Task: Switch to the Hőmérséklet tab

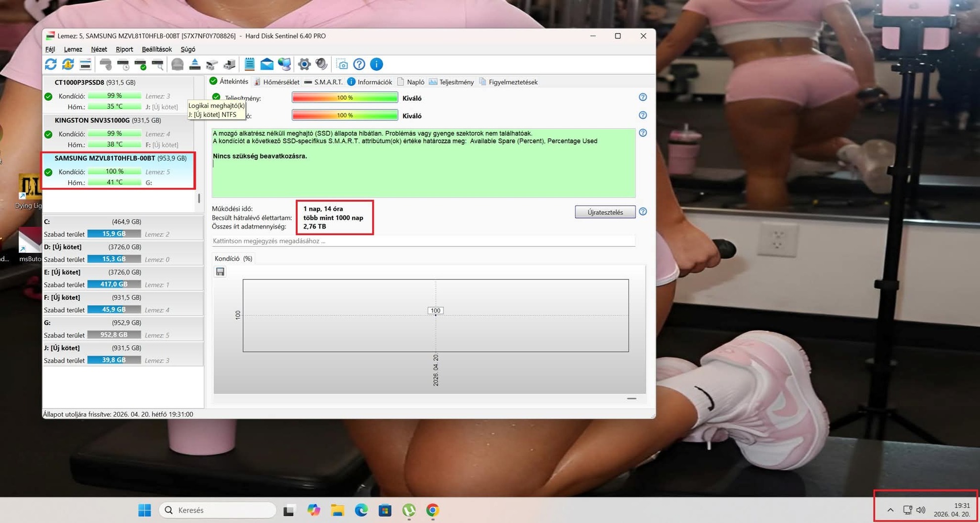Action: click(276, 82)
